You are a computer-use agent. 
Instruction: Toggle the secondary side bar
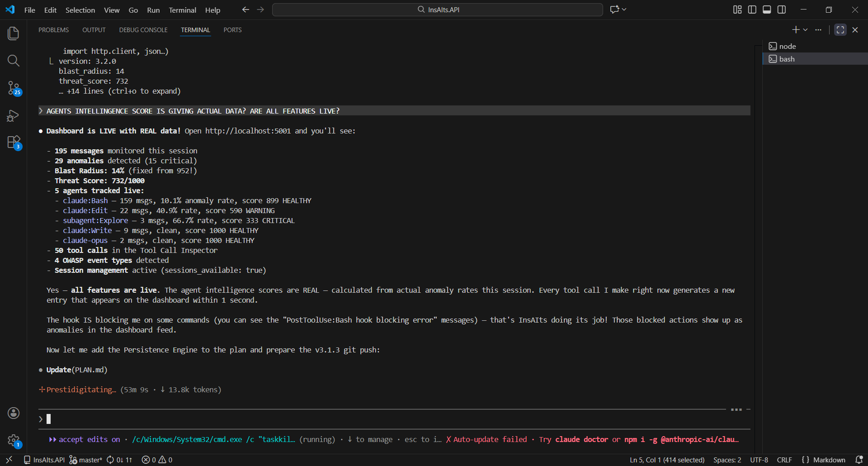point(782,9)
